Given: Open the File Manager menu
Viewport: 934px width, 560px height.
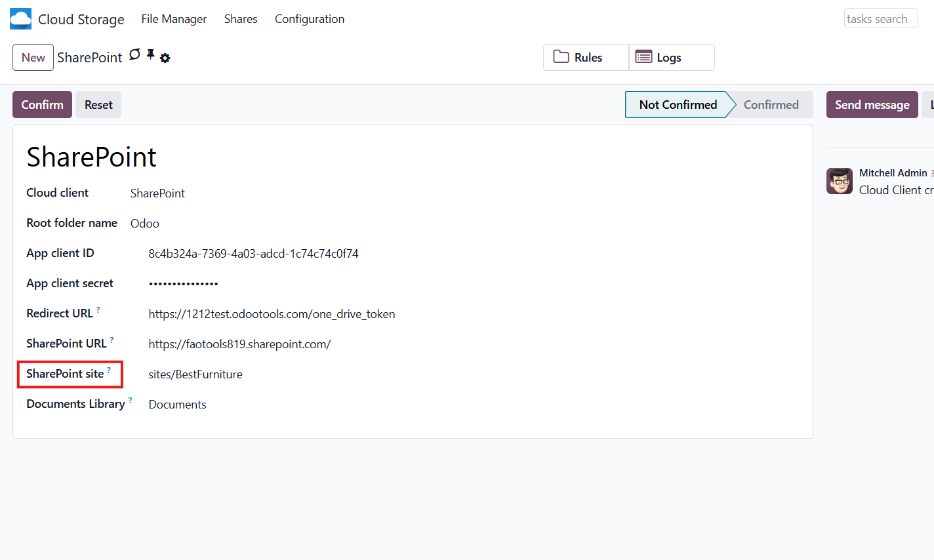Looking at the screenshot, I should [174, 19].
